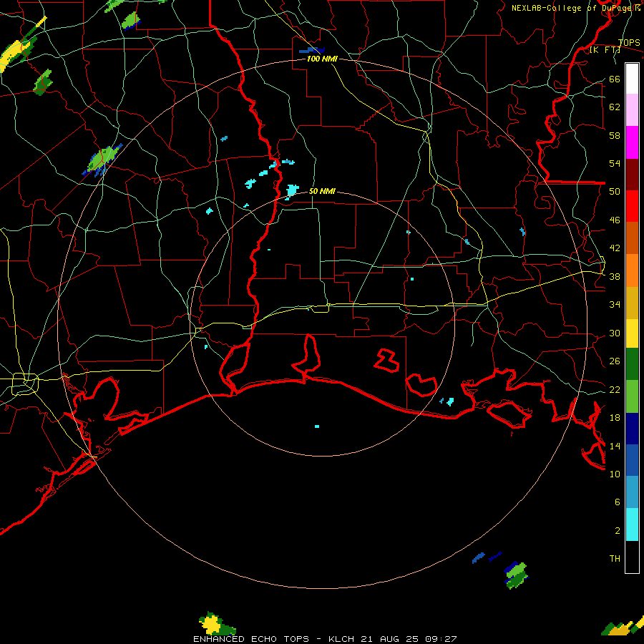Select the dark green legend swatch
Screen dimensions: 644x644
point(632,364)
